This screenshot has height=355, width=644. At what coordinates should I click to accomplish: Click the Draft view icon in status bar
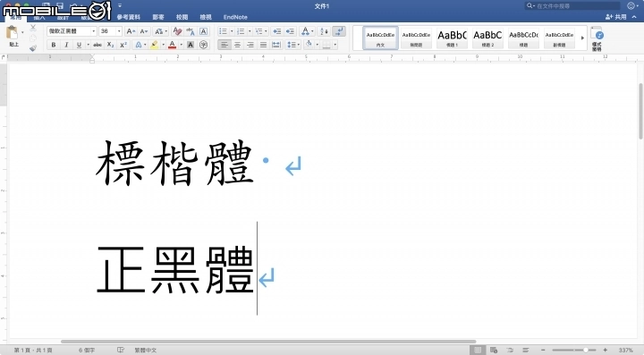[x=525, y=350]
